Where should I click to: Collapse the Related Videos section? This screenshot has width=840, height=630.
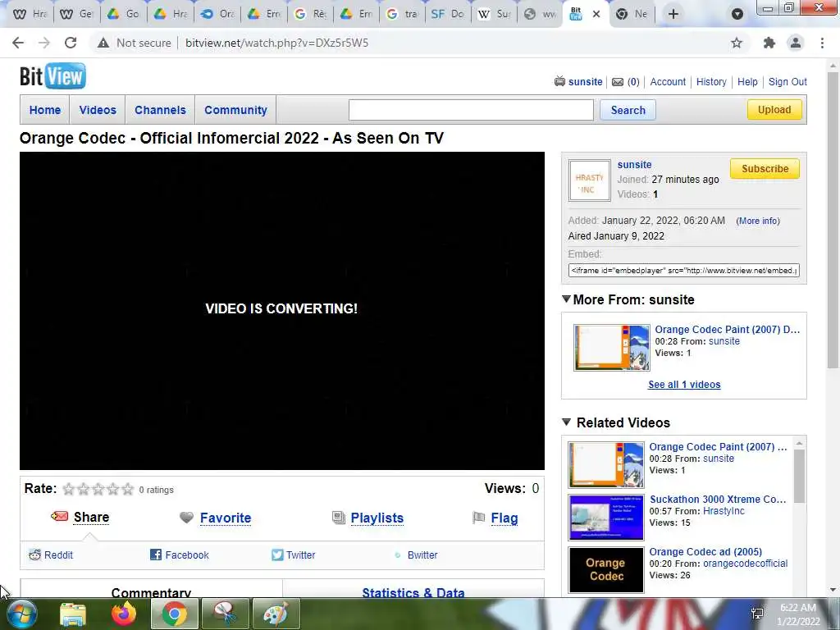[x=566, y=422]
